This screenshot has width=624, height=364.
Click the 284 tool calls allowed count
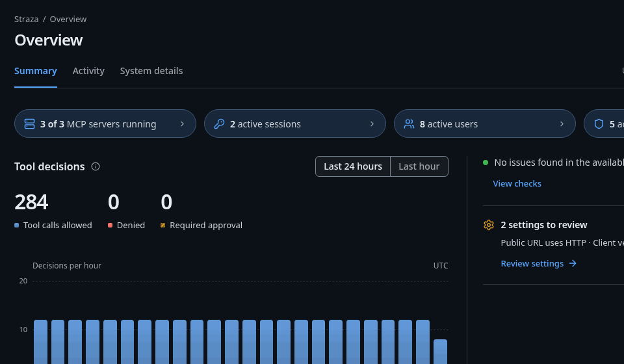coord(31,202)
